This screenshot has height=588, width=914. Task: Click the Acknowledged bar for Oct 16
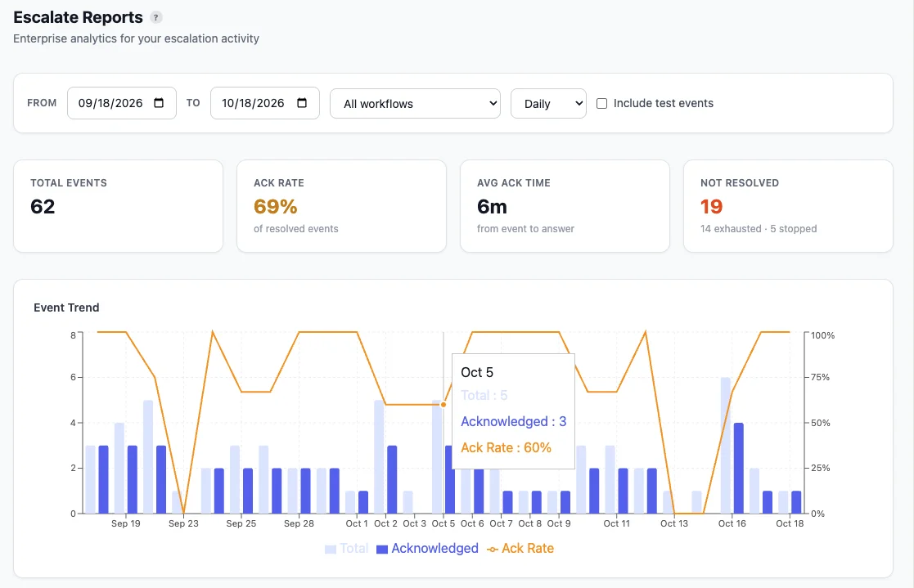point(739,468)
